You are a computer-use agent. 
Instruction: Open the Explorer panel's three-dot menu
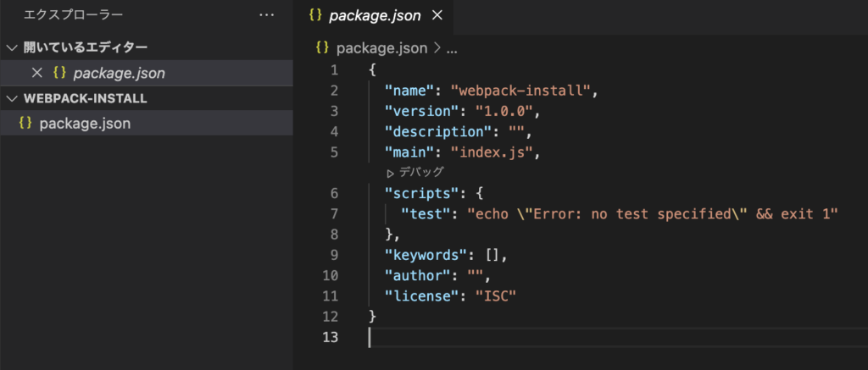pyautogui.click(x=267, y=15)
